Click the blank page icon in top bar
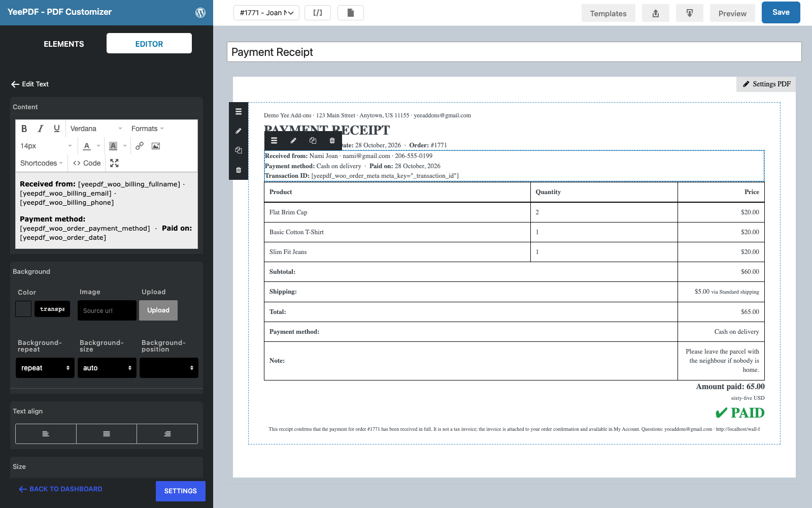The height and width of the screenshot is (508, 812). point(350,13)
